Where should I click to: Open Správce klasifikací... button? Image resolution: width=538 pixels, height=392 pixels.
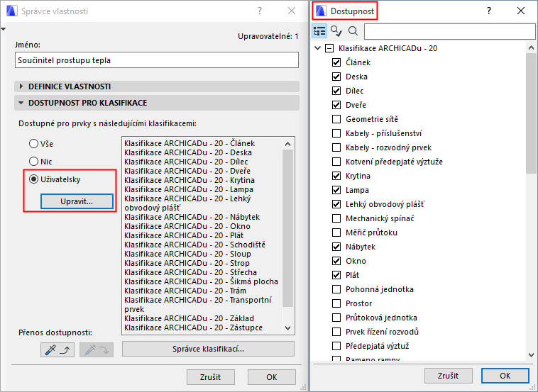(x=208, y=349)
